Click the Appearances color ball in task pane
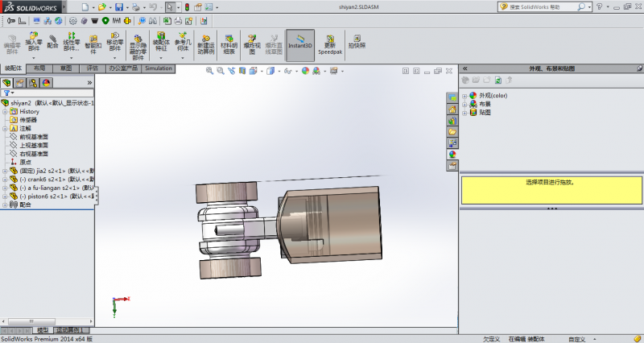This screenshot has height=343, width=644. click(x=452, y=154)
